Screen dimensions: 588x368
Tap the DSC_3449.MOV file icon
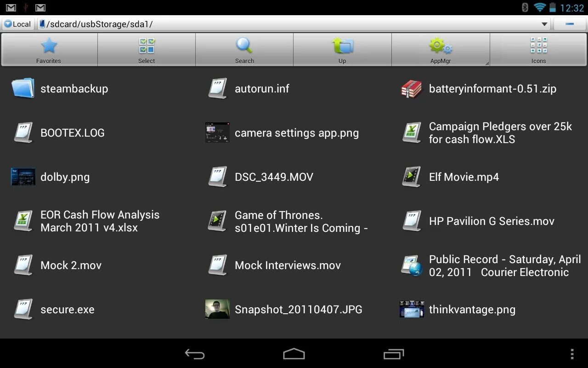point(217,177)
